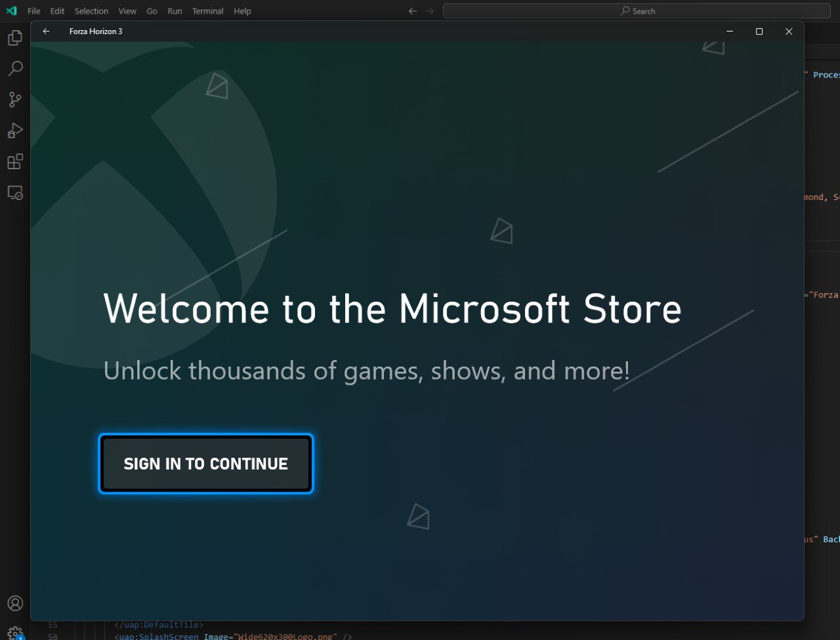Open the Remote Explorer view
The width and height of the screenshot is (840, 640).
15,192
